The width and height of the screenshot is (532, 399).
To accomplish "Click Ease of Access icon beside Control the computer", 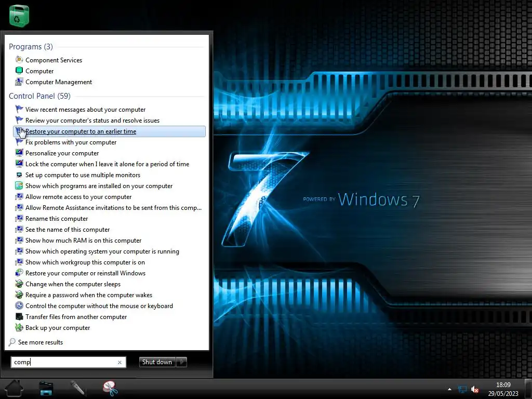I will (19, 305).
